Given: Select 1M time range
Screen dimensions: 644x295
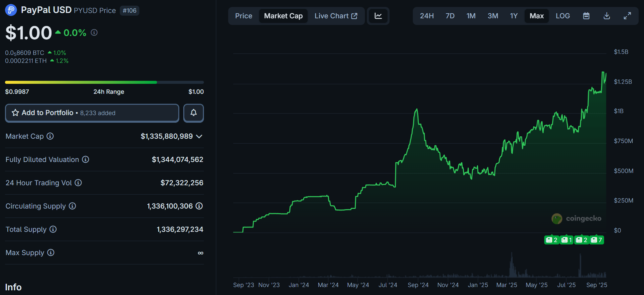Looking at the screenshot, I should coord(471,16).
